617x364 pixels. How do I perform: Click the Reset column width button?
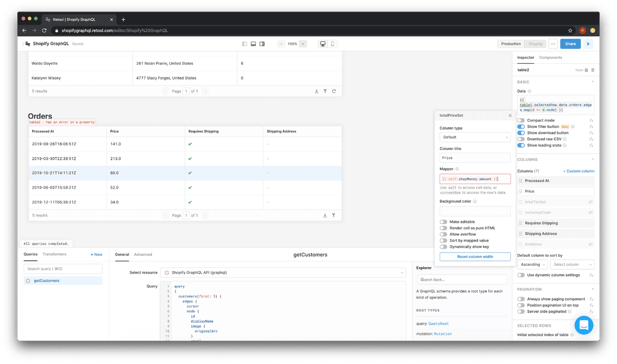(475, 257)
